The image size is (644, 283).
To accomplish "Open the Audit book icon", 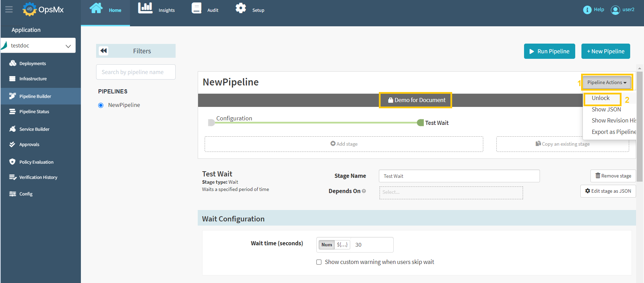I will pyautogui.click(x=196, y=8).
